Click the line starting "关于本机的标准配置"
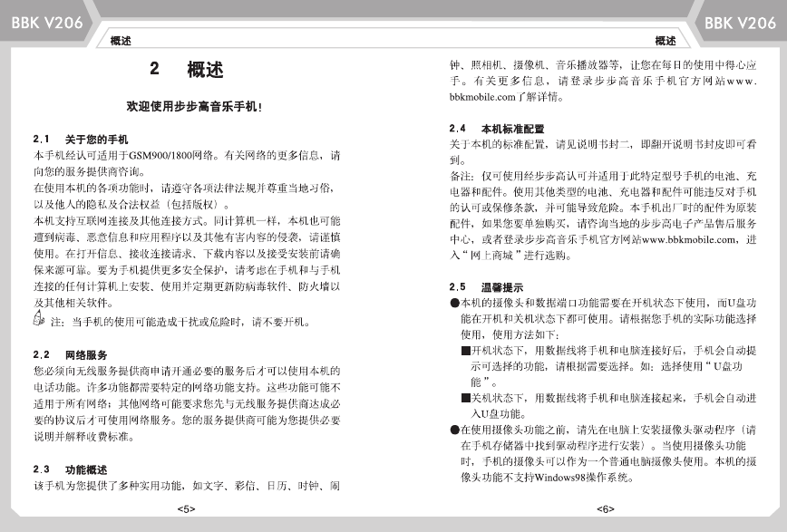The image size is (787, 532). [x=603, y=144]
